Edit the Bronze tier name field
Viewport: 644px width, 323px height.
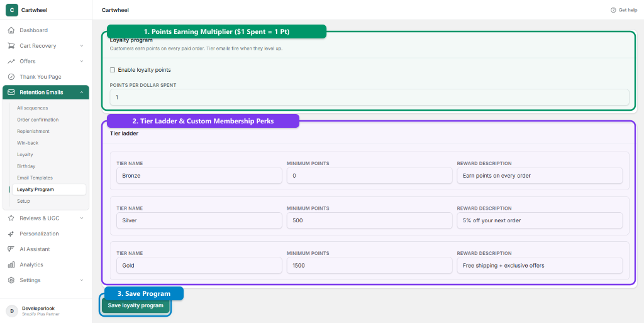click(199, 176)
